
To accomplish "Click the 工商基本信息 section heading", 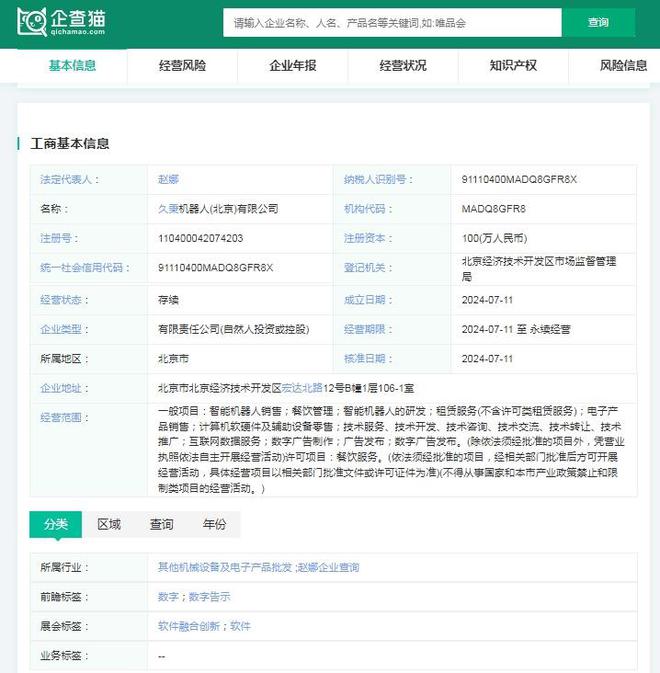I will pyautogui.click(x=70, y=144).
